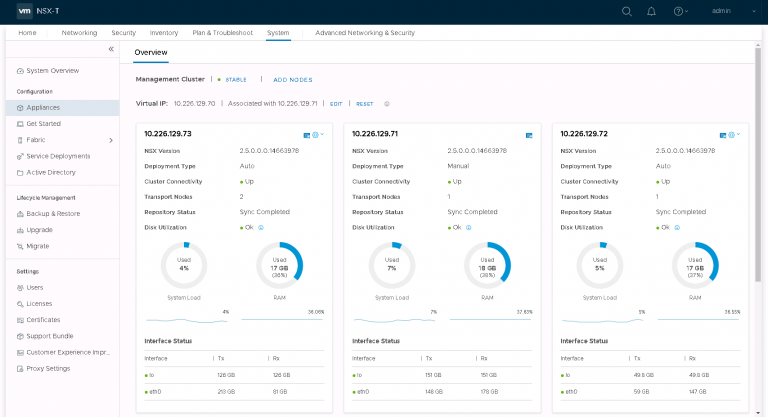Click the VMware vm logo

(x=24, y=11)
